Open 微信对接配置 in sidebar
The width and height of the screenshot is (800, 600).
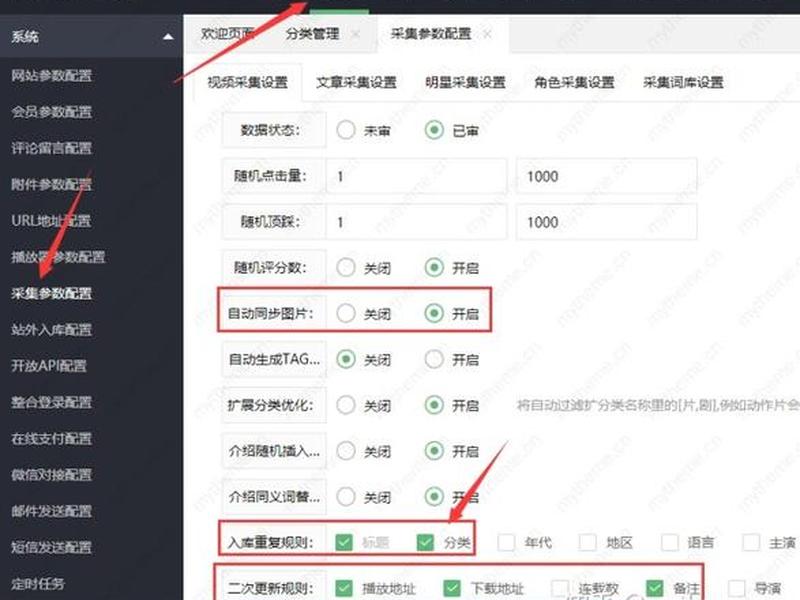(x=52, y=474)
